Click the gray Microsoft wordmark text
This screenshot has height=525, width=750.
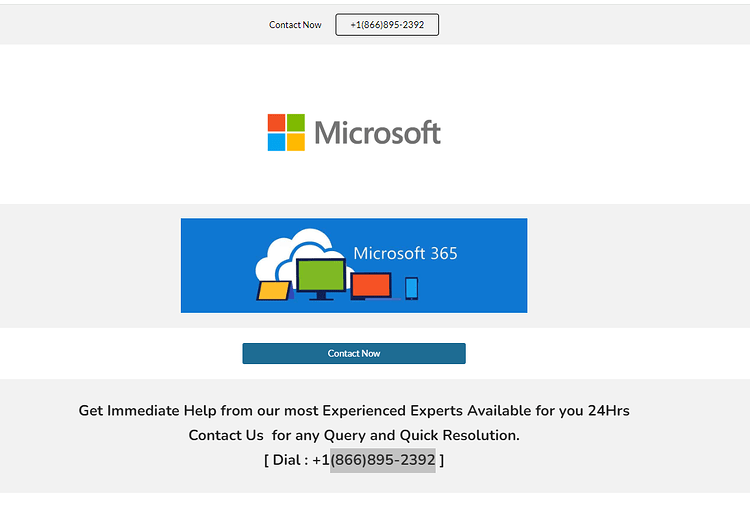point(377,132)
